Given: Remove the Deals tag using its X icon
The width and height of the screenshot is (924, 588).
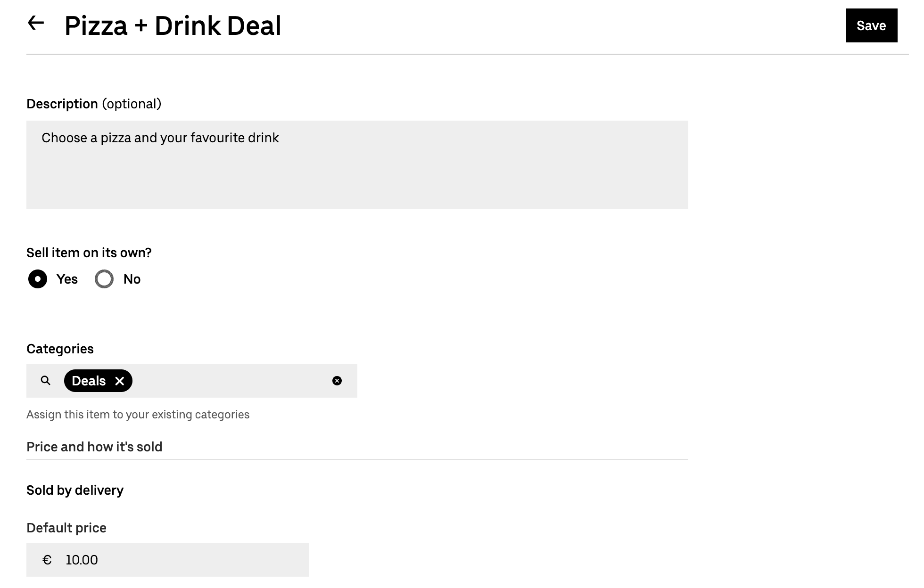Looking at the screenshot, I should click(x=120, y=380).
